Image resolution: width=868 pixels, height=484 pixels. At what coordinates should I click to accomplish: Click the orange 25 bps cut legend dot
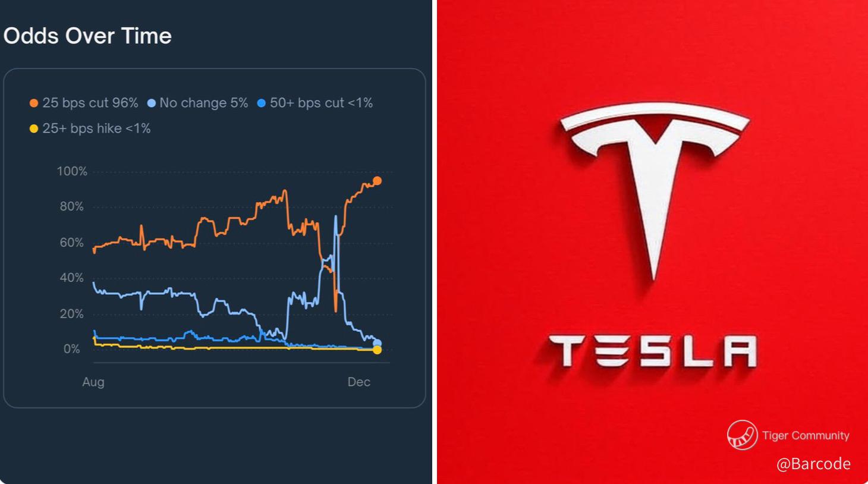tap(34, 103)
